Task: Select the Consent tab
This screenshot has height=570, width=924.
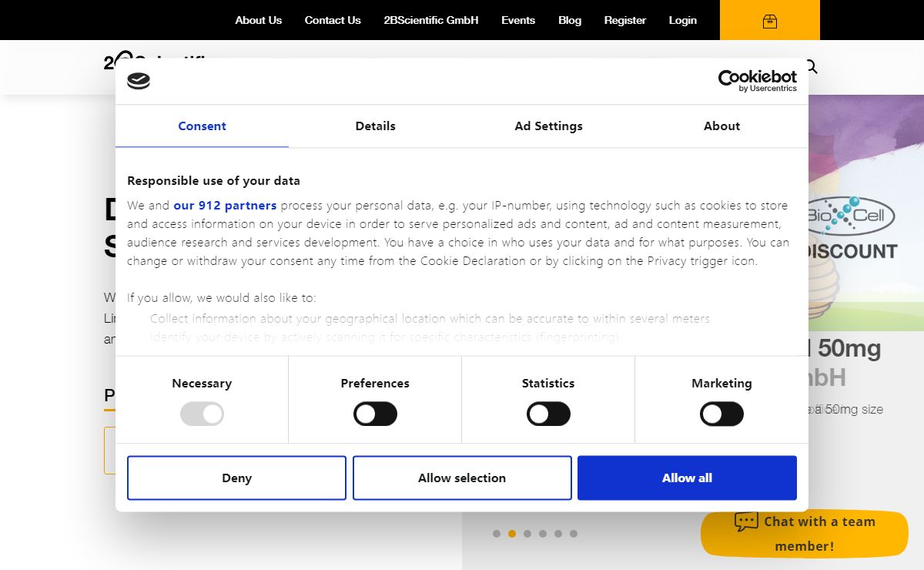Action: [202, 126]
